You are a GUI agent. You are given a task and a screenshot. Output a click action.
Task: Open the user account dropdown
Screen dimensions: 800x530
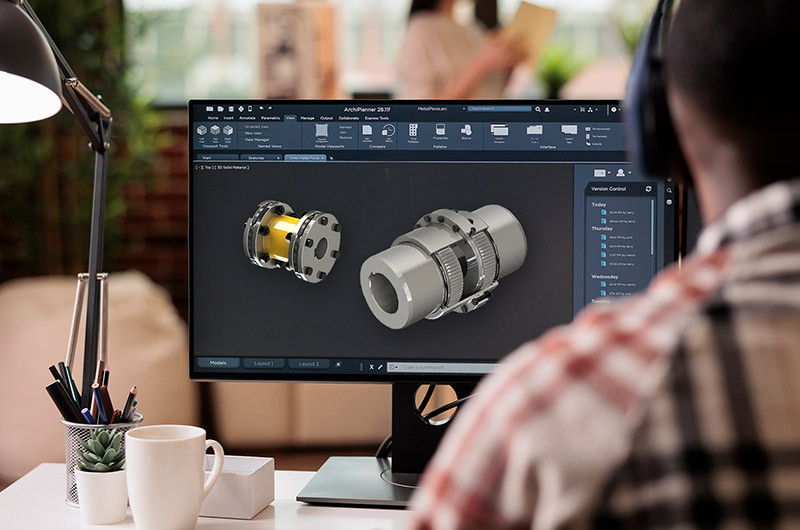pos(624,172)
